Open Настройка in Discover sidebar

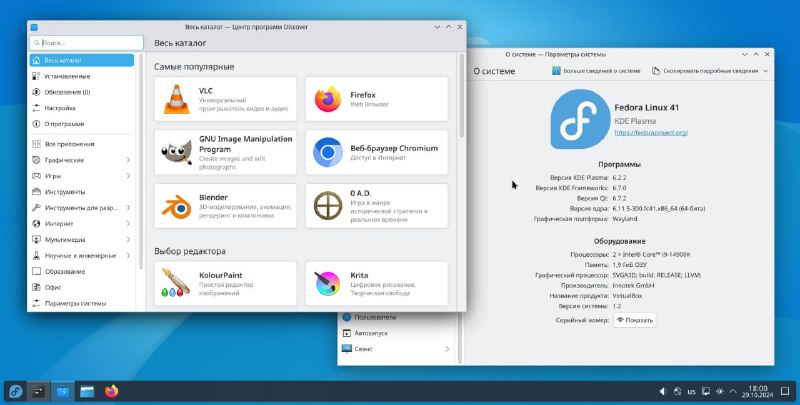pyautogui.click(x=82, y=108)
